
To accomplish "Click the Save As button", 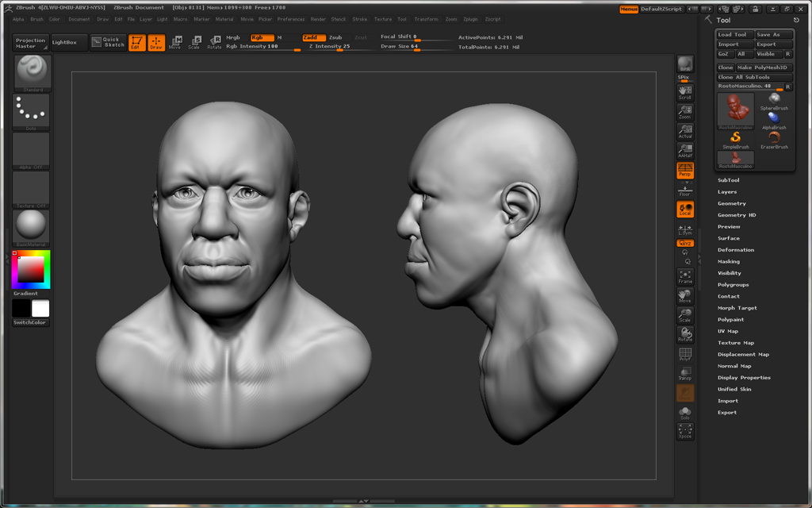I will (774, 35).
